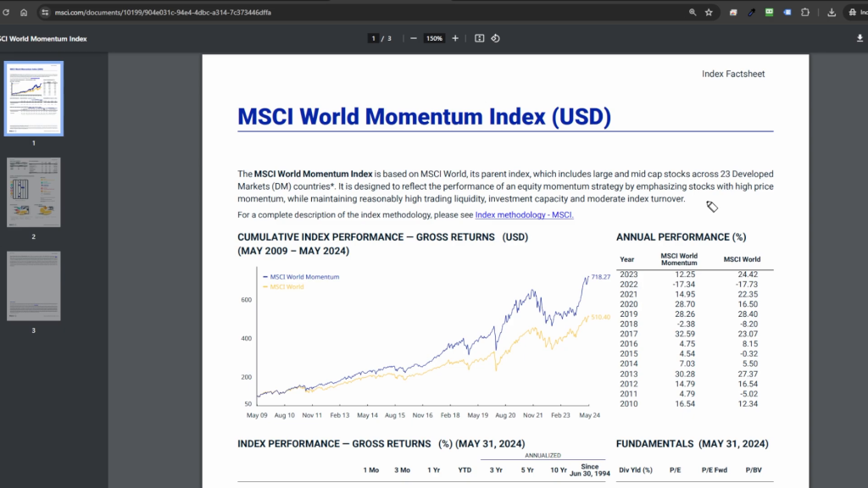868x488 pixels.
Task: Click the 510.40 end value on the chart
Action: [x=601, y=317]
